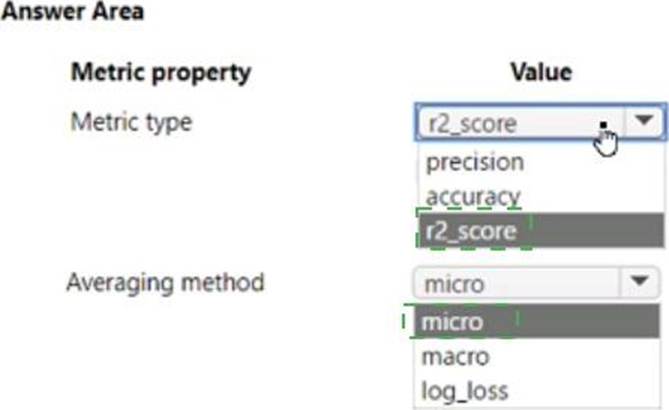Click the Answer Area heading
Image resolution: width=669 pixels, height=410 pixels.
coord(73,12)
